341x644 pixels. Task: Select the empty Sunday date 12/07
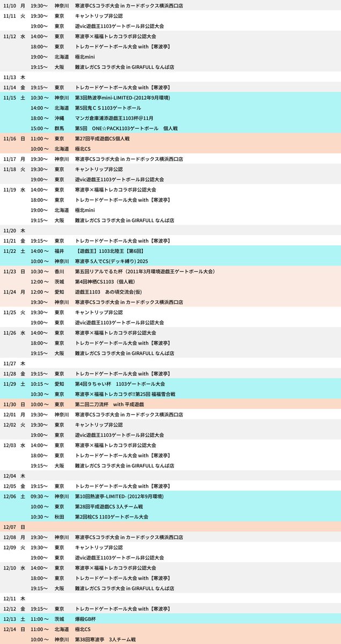10,527
